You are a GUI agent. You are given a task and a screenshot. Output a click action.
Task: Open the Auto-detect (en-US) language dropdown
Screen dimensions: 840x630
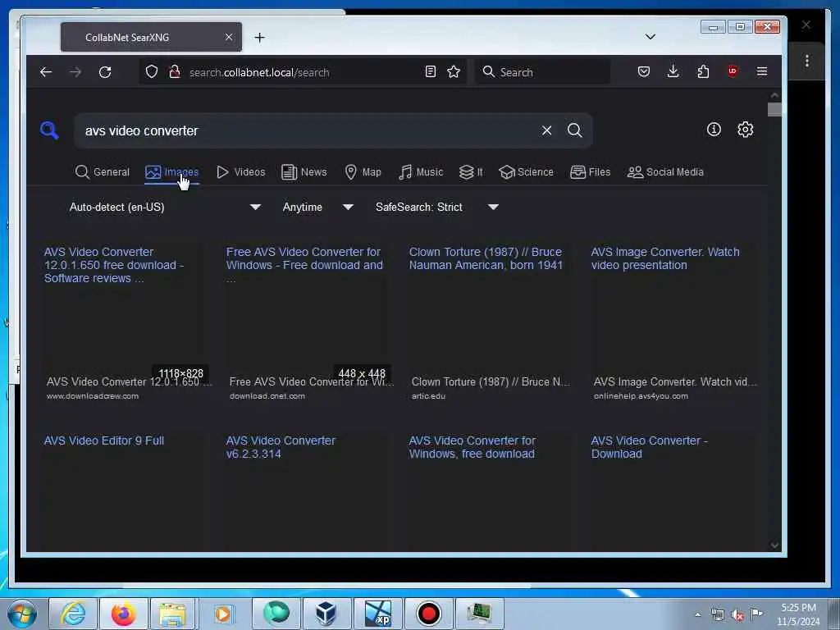click(x=165, y=207)
